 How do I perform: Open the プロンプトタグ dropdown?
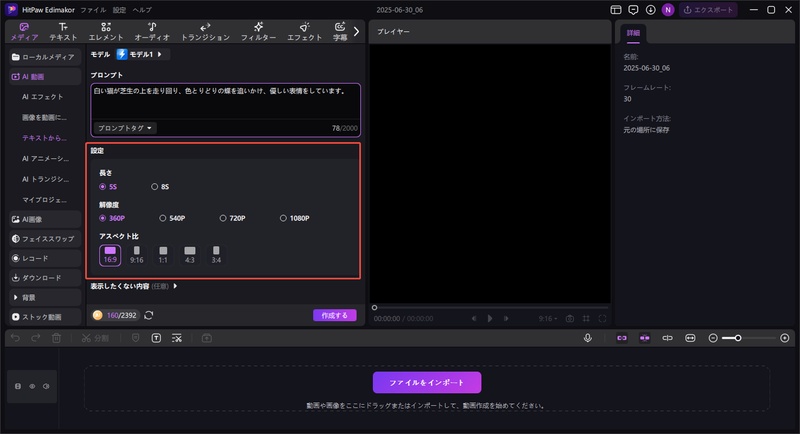[124, 128]
